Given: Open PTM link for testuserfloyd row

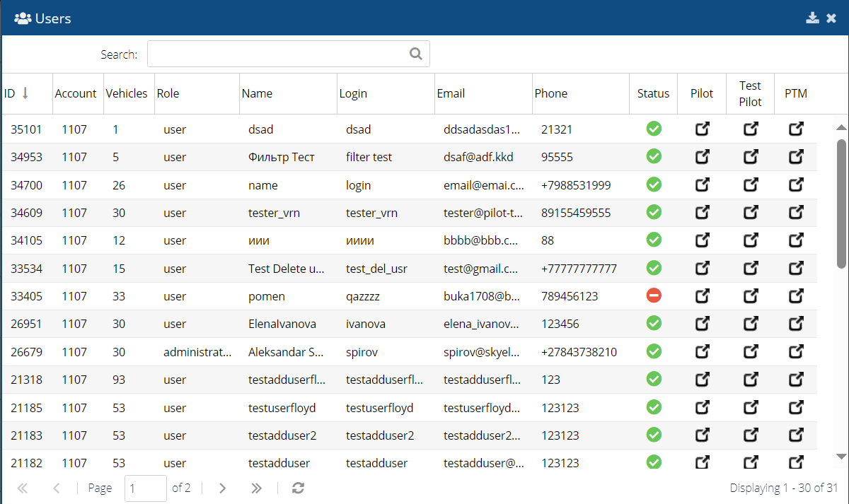Looking at the screenshot, I should click(x=796, y=408).
